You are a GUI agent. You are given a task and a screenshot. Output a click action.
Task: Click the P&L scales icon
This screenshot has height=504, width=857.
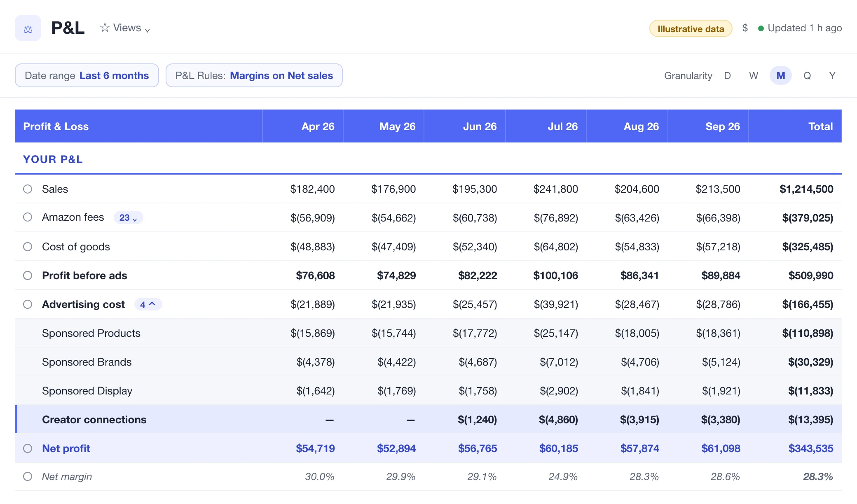[28, 28]
